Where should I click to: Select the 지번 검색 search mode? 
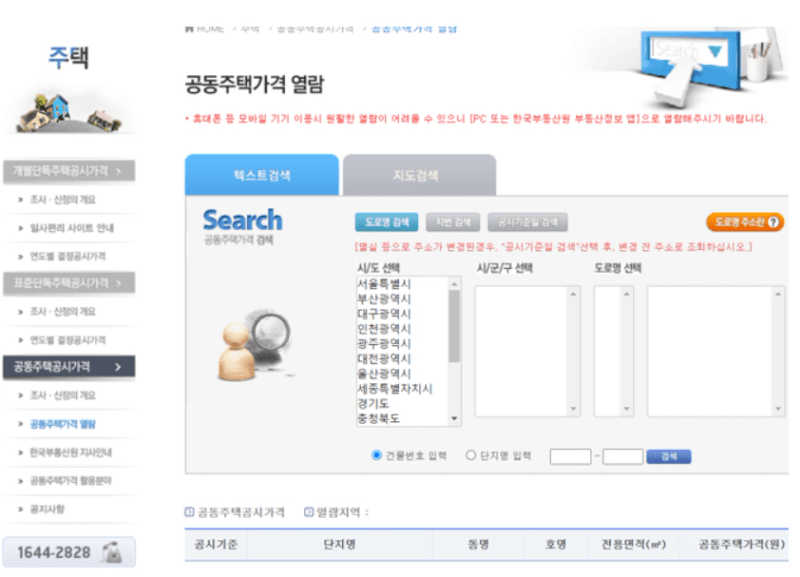(x=453, y=222)
